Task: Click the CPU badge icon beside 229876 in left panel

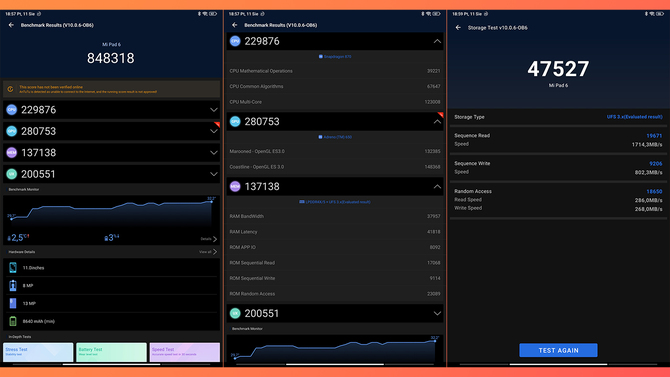Action: pyautogui.click(x=12, y=110)
